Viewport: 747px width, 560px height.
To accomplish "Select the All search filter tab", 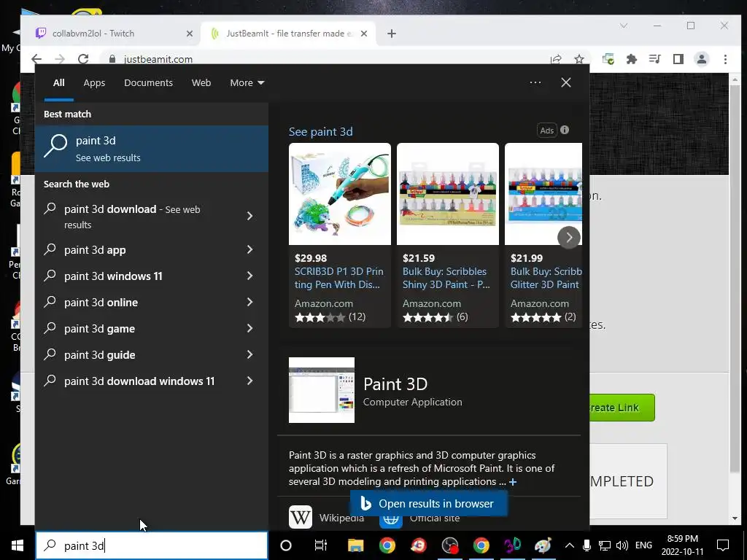I will [58, 83].
